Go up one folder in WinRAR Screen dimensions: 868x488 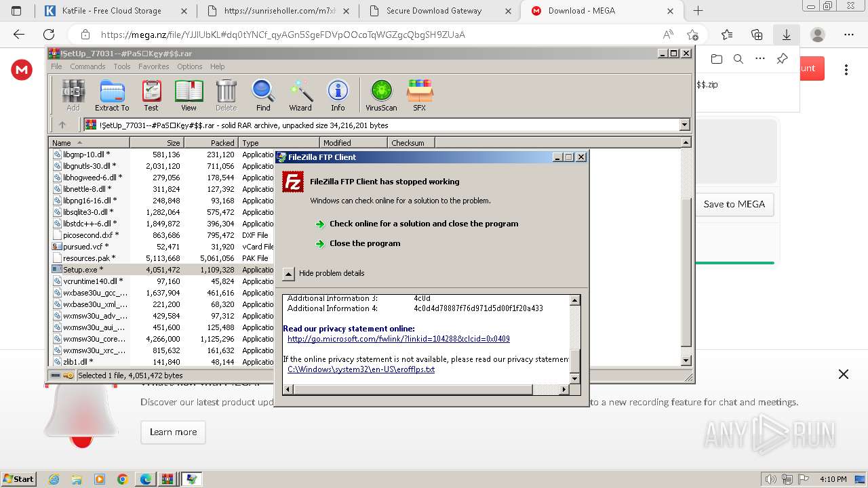click(62, 125)
